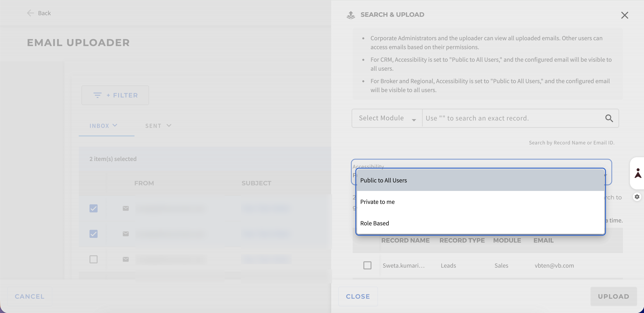Click the RECORD NAME column header

405,241
